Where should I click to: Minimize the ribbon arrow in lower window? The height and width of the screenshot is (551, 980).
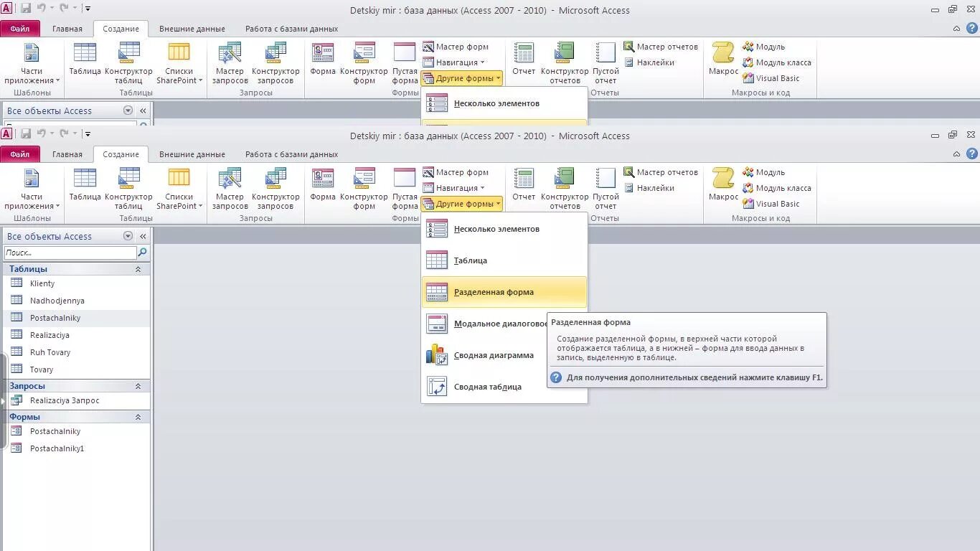point(956,154)
